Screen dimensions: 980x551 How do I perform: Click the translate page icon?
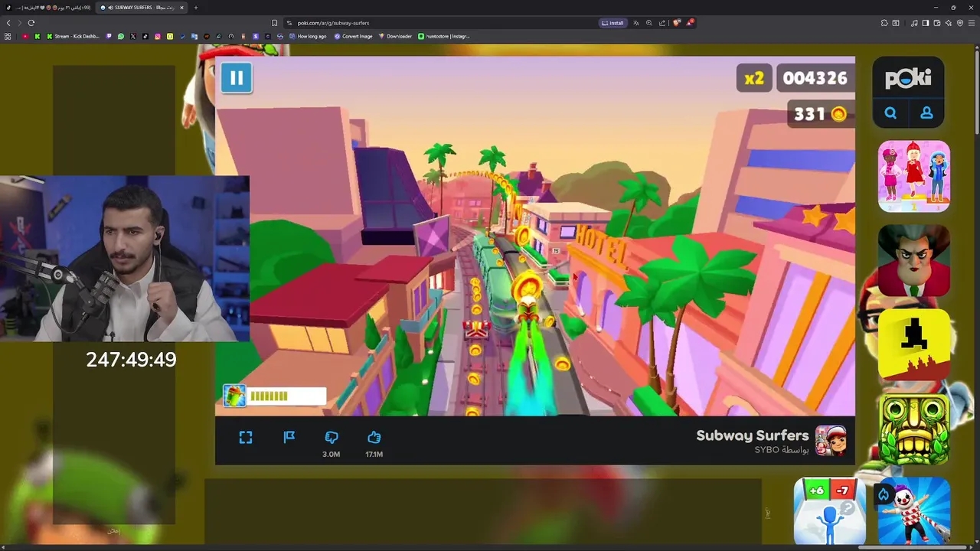[x=636, y=23]
